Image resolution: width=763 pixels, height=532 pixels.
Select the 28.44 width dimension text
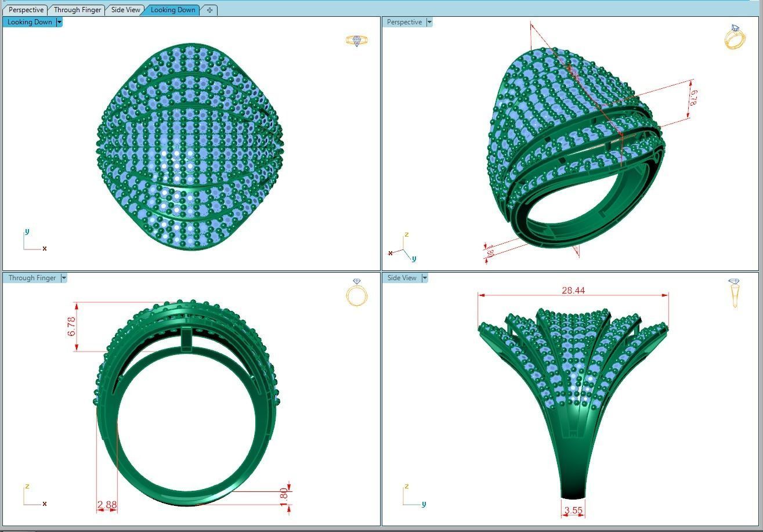coord(573,291)
